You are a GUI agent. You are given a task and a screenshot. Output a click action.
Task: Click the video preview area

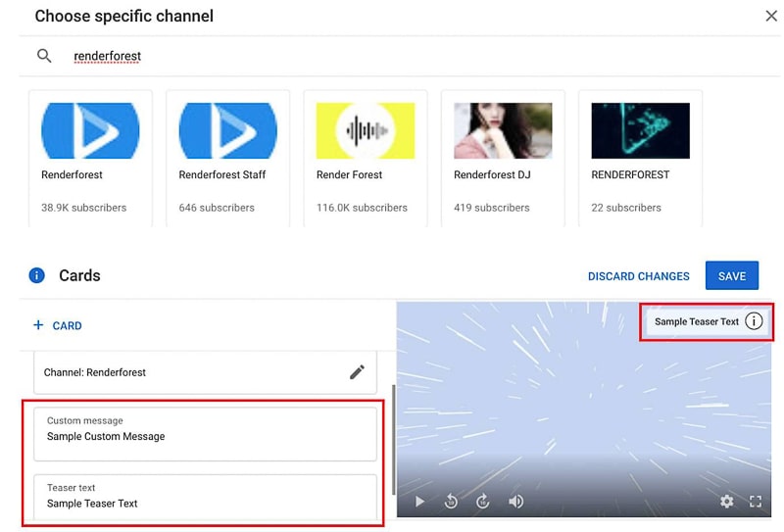583,409
